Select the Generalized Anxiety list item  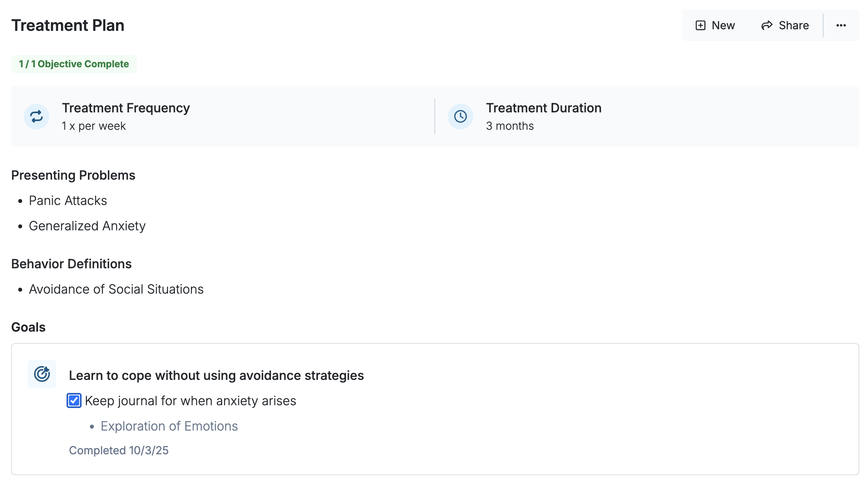(x=87, y=226)
